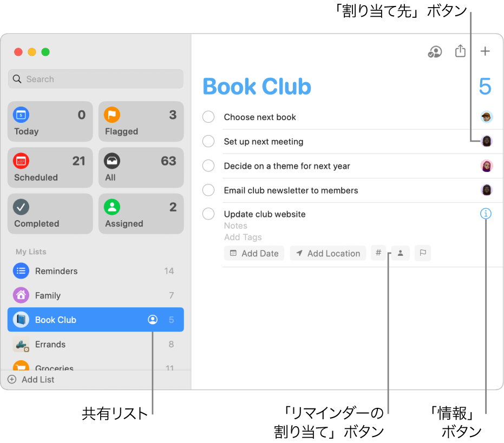Click the text Email club newsletter to members
Screen dimensions: 504x443
[291, 190]
